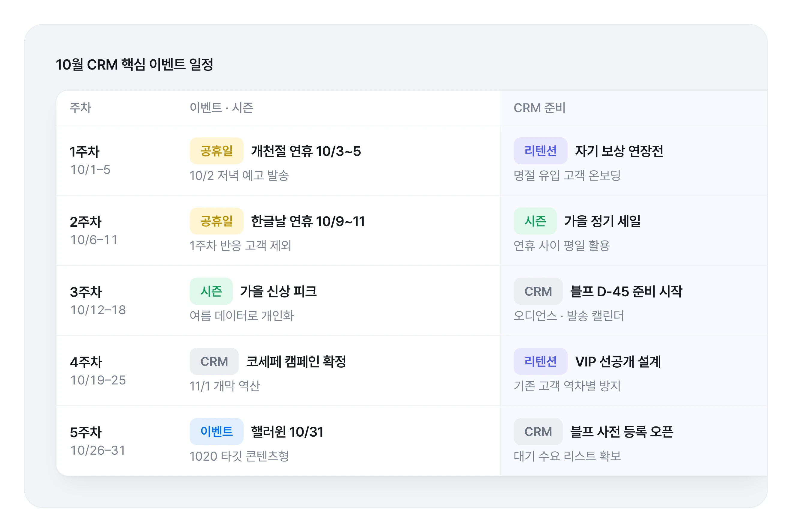Click the date range '10/6–11'
The image size is (792, 532).
point(94,240)
